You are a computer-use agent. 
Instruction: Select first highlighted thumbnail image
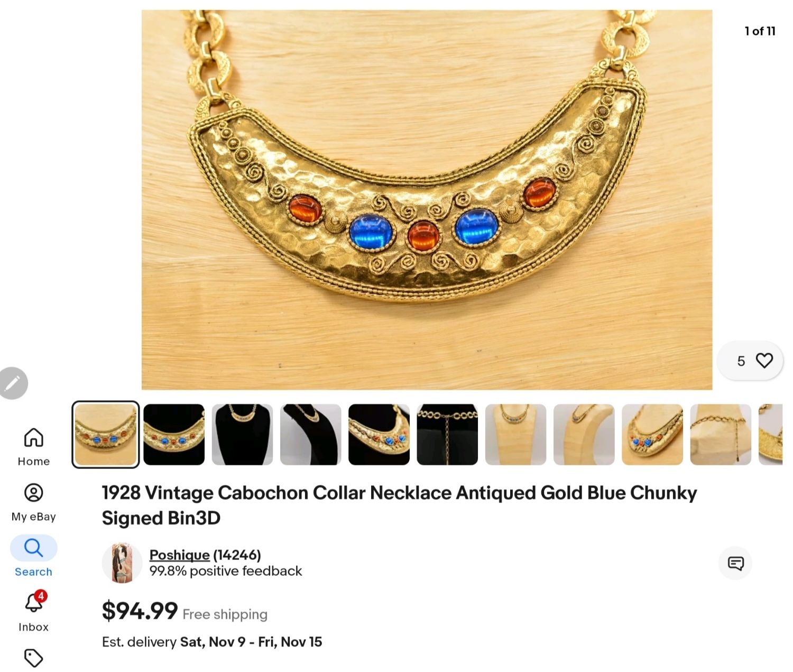point(106,435)
